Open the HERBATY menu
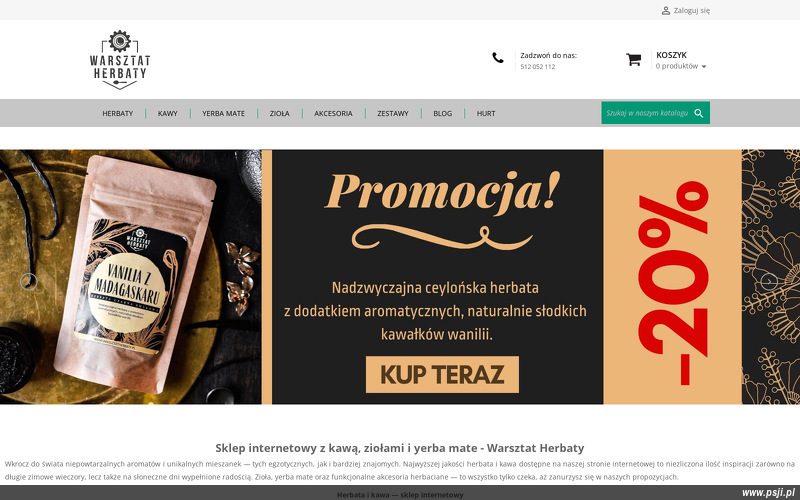 click(x=117, y=113)
